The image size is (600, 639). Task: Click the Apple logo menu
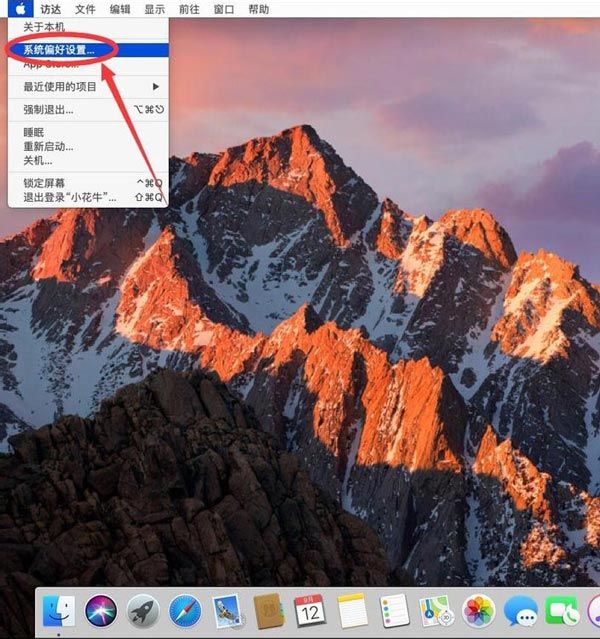point(20,9)
